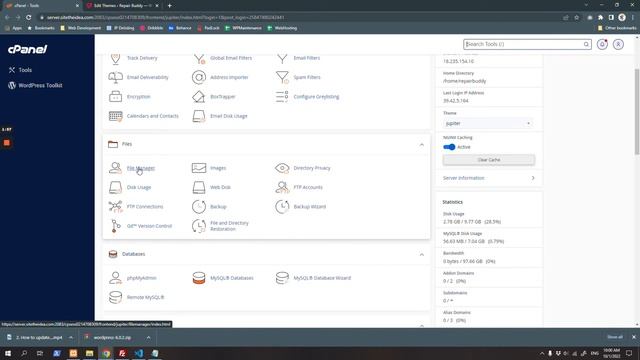Open the Configure Greylisting icon
This screenshot has width=640, height=360.
tap(282, 97)
